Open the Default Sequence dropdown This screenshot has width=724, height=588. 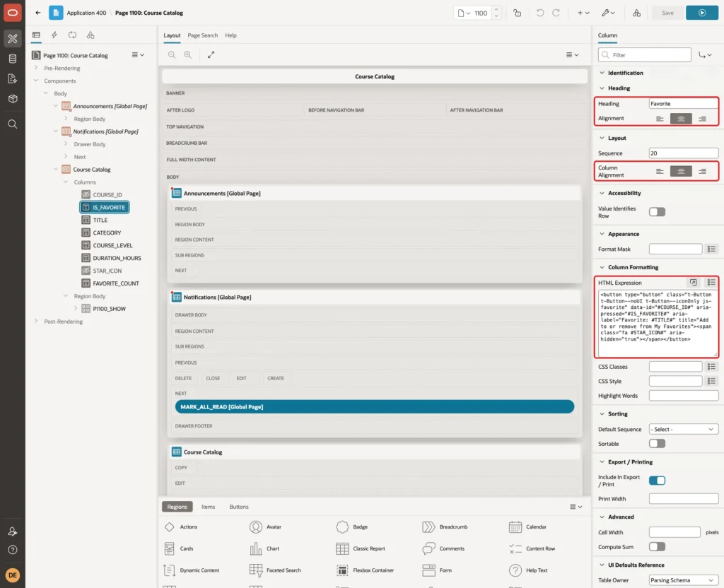click(684, 429)
